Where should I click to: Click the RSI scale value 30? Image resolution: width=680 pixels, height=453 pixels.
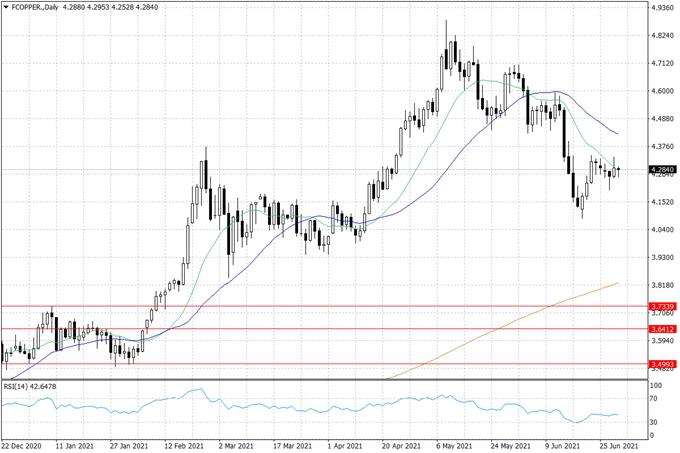655,422
